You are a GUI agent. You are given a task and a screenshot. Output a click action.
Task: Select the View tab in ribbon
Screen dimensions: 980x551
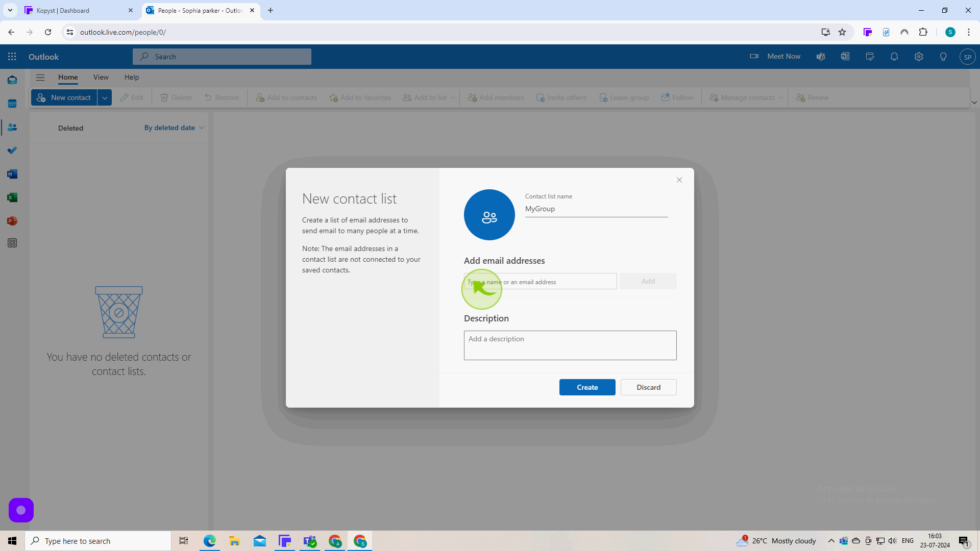tap(100, 77)
